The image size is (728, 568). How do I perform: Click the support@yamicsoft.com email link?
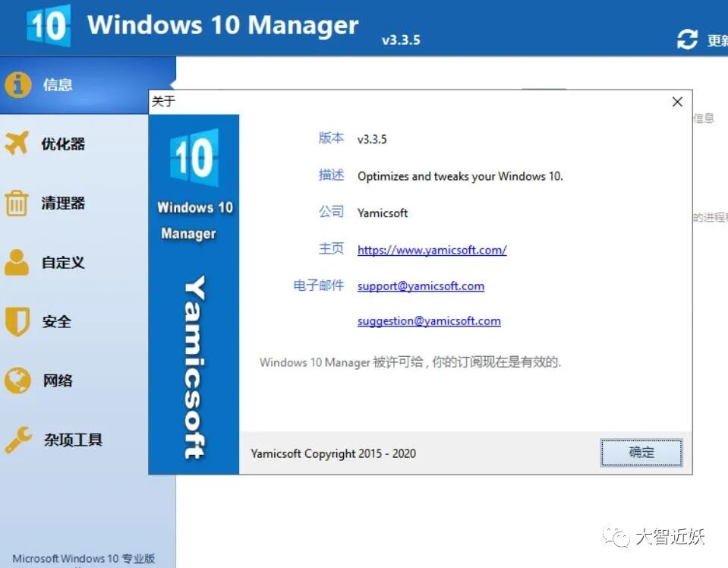(421, 286)
